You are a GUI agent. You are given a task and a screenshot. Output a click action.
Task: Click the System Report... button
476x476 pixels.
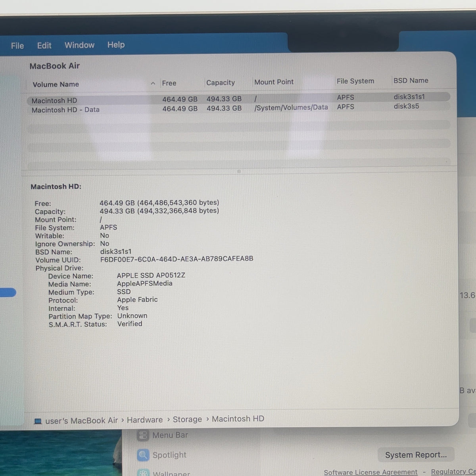tap(416, 455)
